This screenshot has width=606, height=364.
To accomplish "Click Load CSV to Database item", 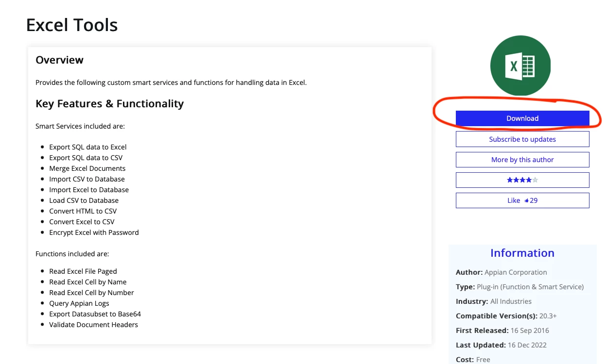I will click(x=84, y=200).
